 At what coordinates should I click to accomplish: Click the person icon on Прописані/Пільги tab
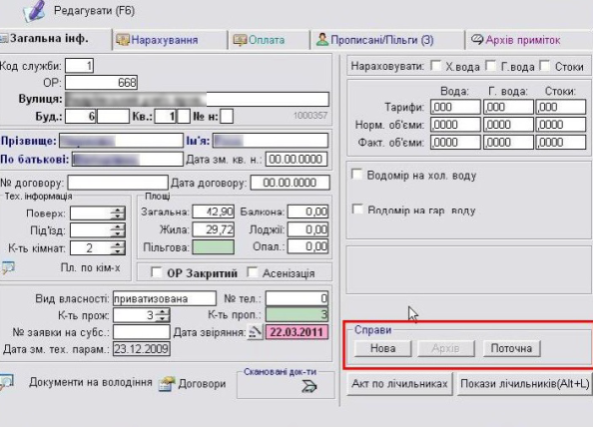[x=322, y=39]
